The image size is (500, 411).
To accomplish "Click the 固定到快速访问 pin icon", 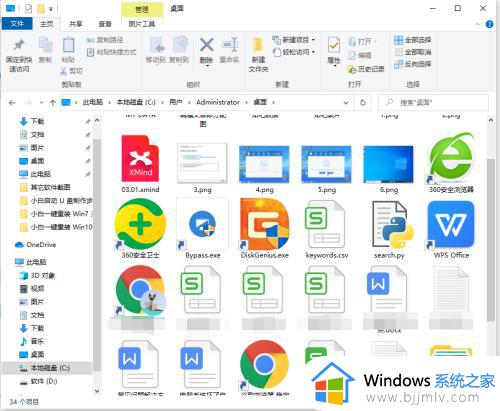I will [x=19, y=45].
